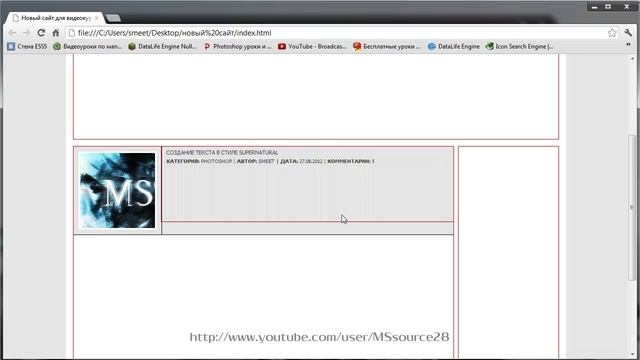The height and width of the screenshot is (360, 640).
Task: Show more bookmarks via double chevron
Action: [x=628, y=45]
